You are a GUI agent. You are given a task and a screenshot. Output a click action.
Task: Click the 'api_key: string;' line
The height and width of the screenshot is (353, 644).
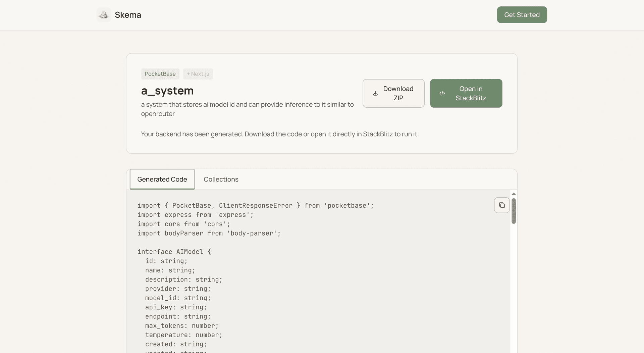point(176,307)
